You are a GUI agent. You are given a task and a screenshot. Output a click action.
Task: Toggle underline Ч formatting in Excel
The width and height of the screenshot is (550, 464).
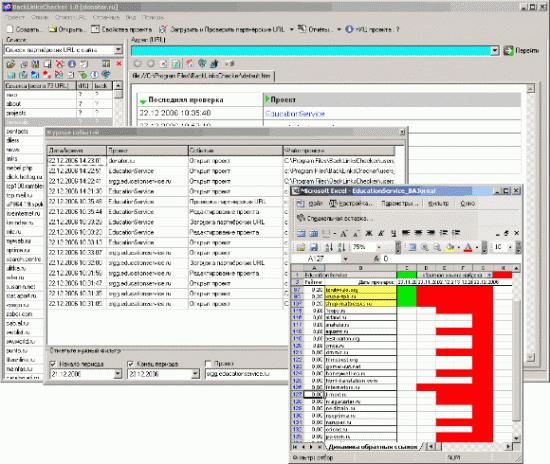tap(394, 233)
